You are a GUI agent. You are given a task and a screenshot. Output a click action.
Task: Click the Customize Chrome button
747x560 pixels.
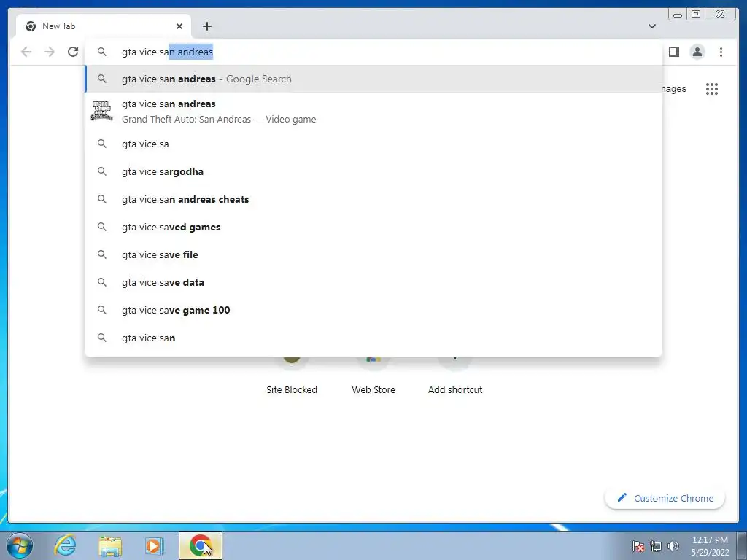coord(665,498)
